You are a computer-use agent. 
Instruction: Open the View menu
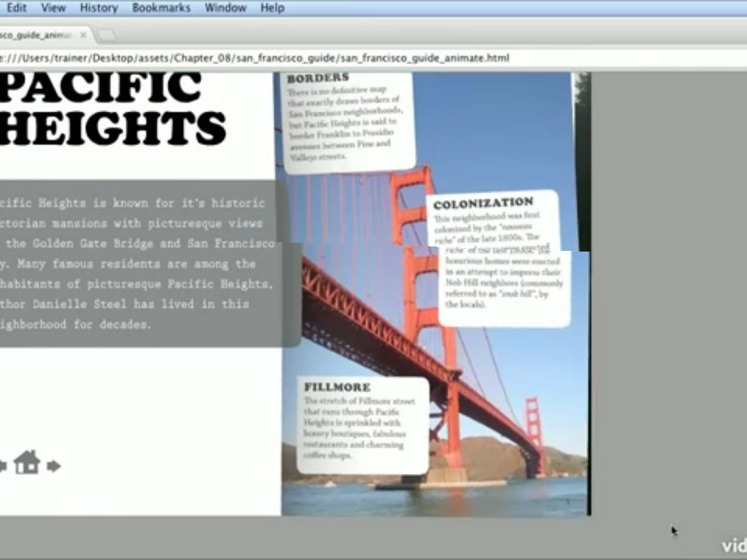53,7
